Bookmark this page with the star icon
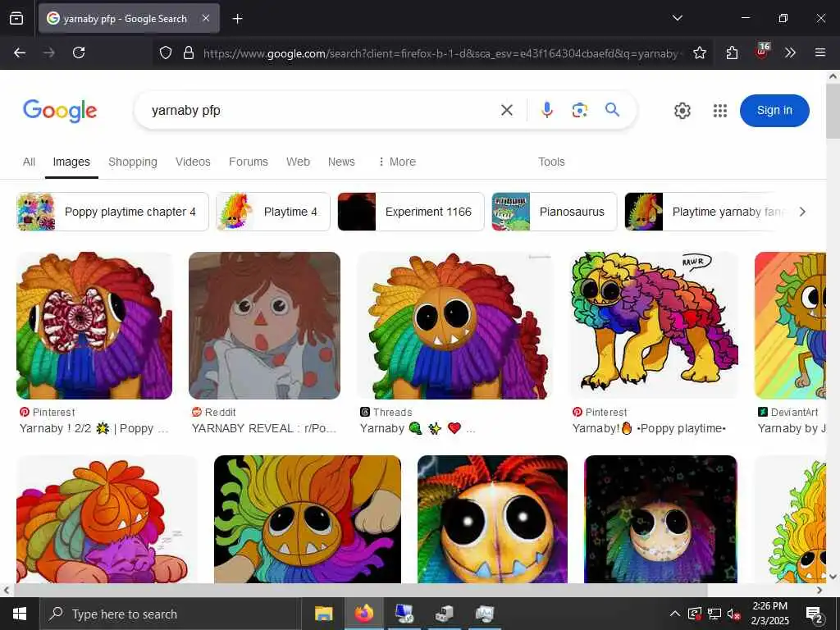The height and width of the screenshot is (630, 840). click(x=700, y=52)
